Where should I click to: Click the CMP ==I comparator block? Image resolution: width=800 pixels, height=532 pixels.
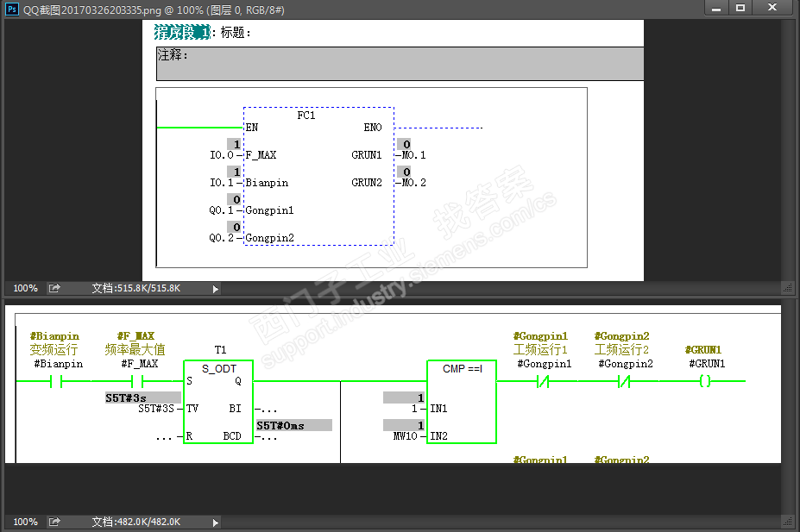point(461,402)
